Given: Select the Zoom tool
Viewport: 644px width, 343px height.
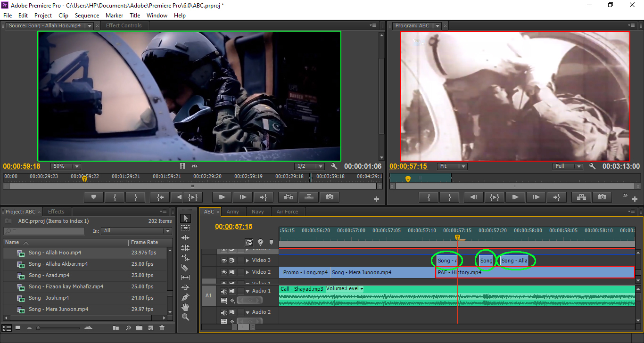Looking at the screenshot, I should pos(185,317).
